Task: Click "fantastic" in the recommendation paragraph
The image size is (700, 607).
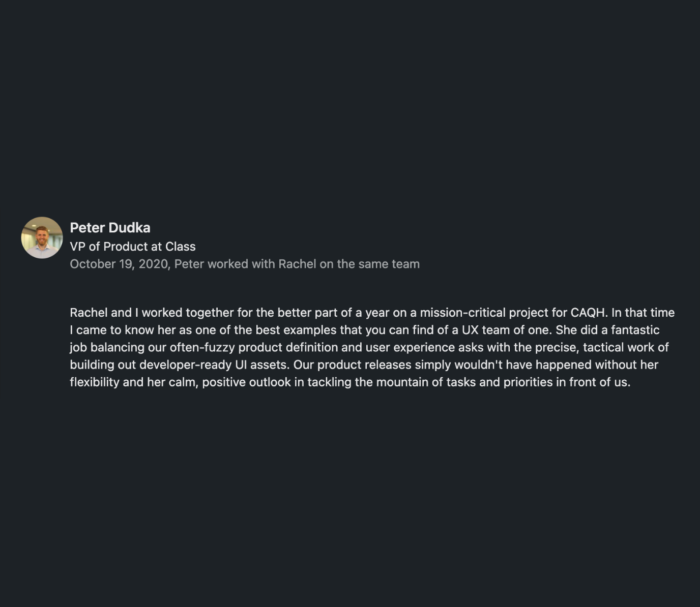Action: (635, 330)
